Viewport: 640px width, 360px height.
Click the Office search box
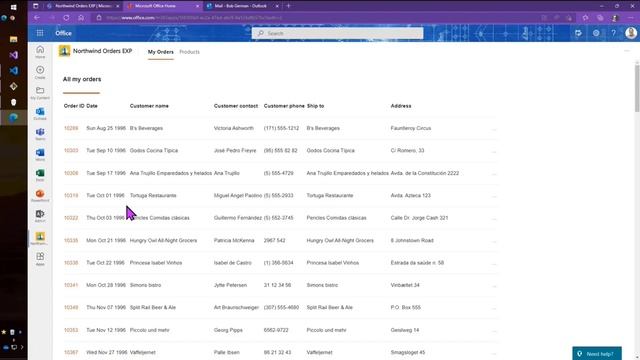[x=338, y=33]
